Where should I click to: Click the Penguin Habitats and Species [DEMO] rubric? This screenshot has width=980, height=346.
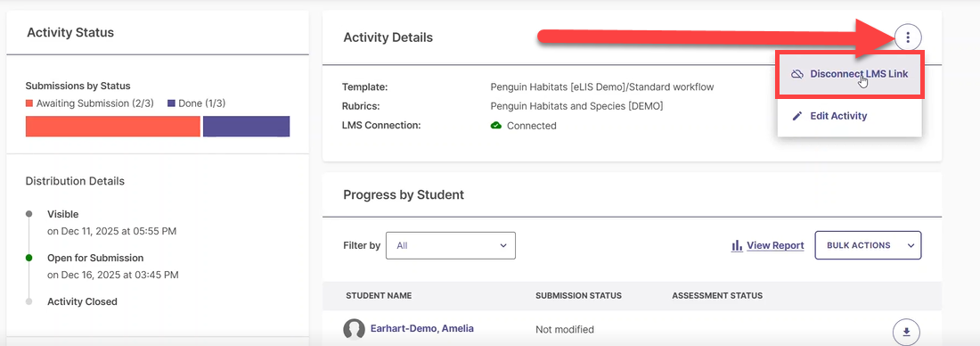point(577,106)
